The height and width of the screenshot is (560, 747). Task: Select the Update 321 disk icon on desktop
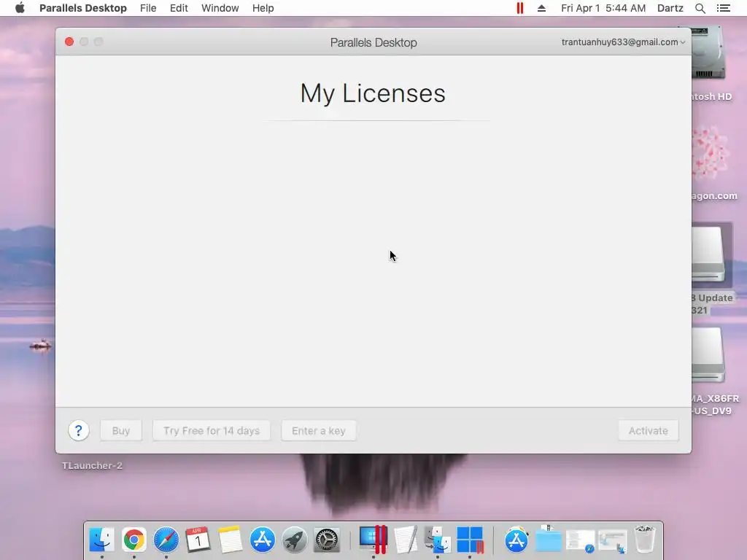[x=708, y=254]
